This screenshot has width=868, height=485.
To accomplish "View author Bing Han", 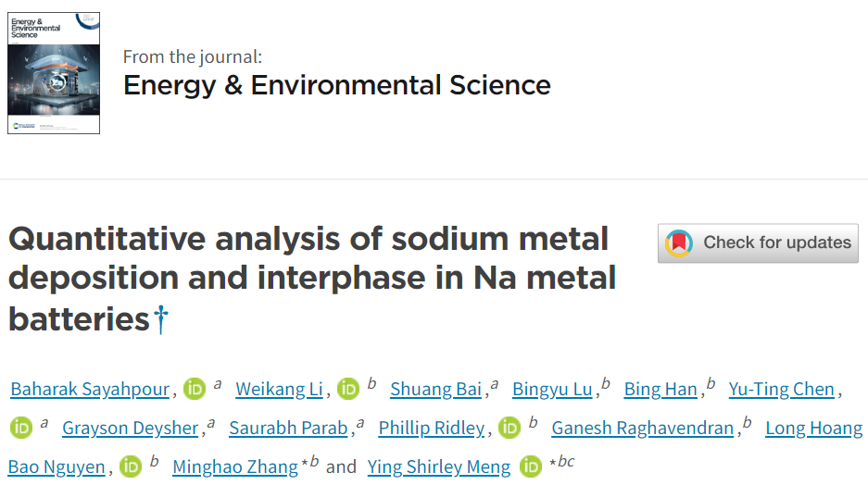I will [x=660, y=390].
